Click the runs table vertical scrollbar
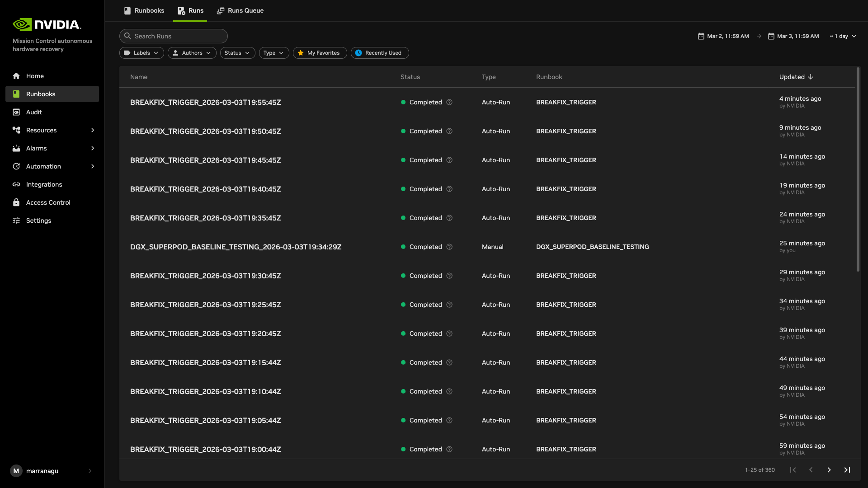Screen dimensions: 868x488 click(858, 169)
